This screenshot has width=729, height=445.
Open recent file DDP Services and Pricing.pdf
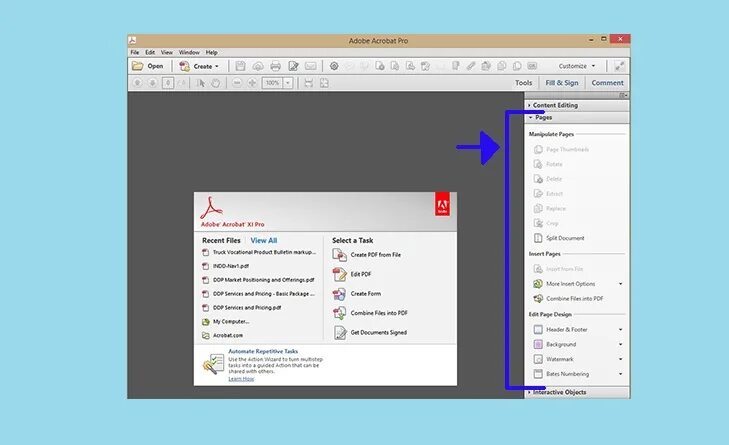click(x=242, y=308)
